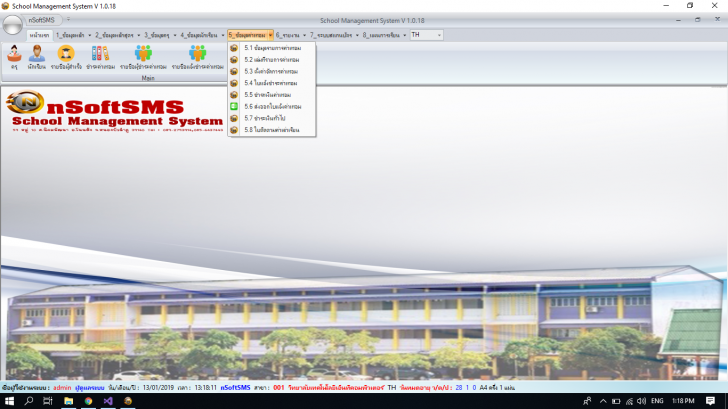
Task: Open Visual Studio from taskbar
Action: [x=108, y=401]
